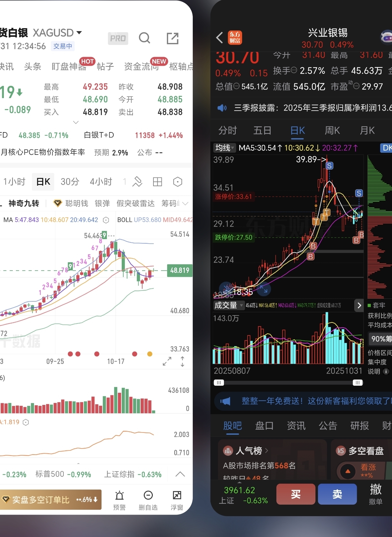
Task: Open the 成交量 indicator dropdown
Action: tap(229, 305)
